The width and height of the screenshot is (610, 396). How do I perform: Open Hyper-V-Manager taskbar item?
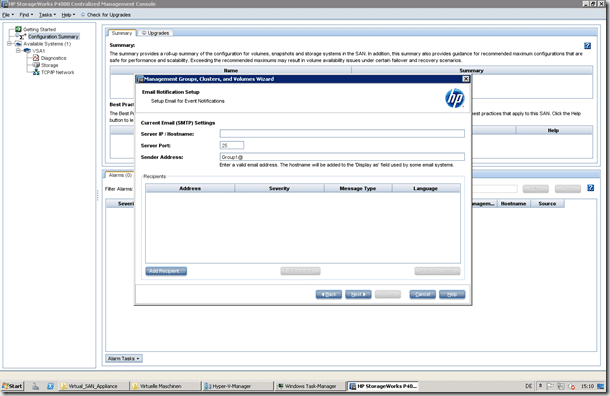tap(238, 386)
